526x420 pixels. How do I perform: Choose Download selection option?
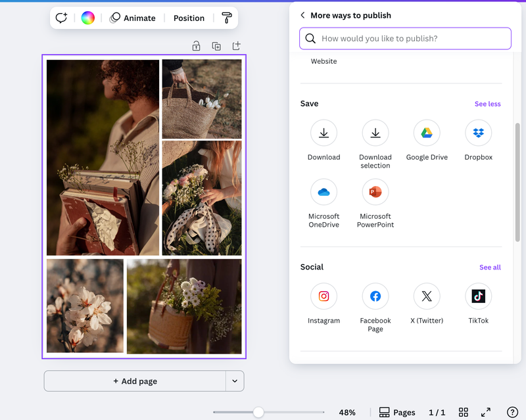[375, 133]
